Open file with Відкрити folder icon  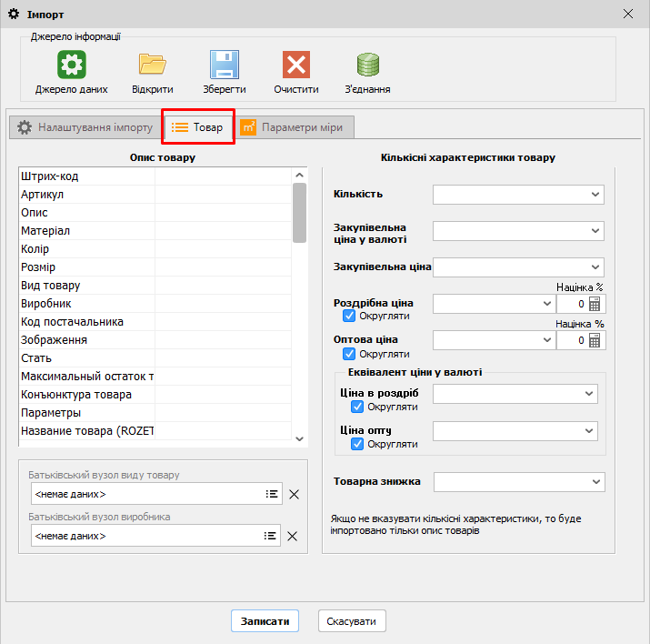coord(152,65)
